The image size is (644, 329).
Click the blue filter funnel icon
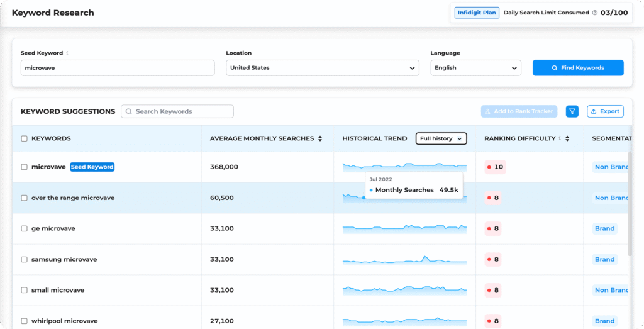click(x=572, y=111)
